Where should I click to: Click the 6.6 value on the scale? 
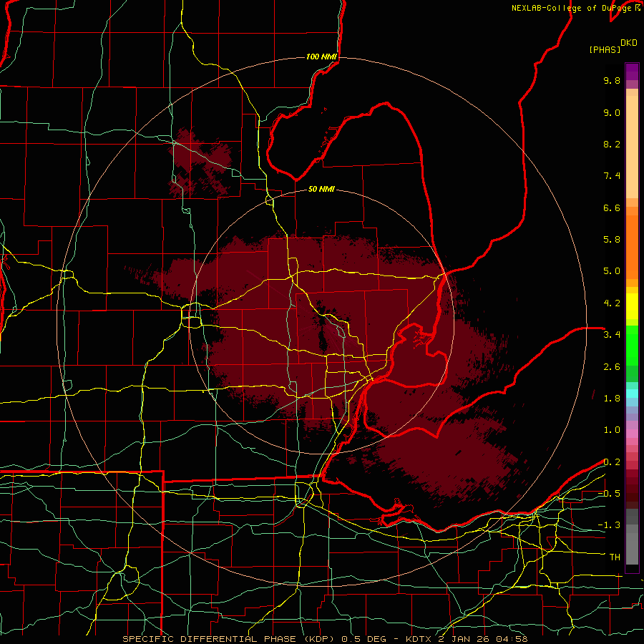pyautogui.click(x=612, y=208)
